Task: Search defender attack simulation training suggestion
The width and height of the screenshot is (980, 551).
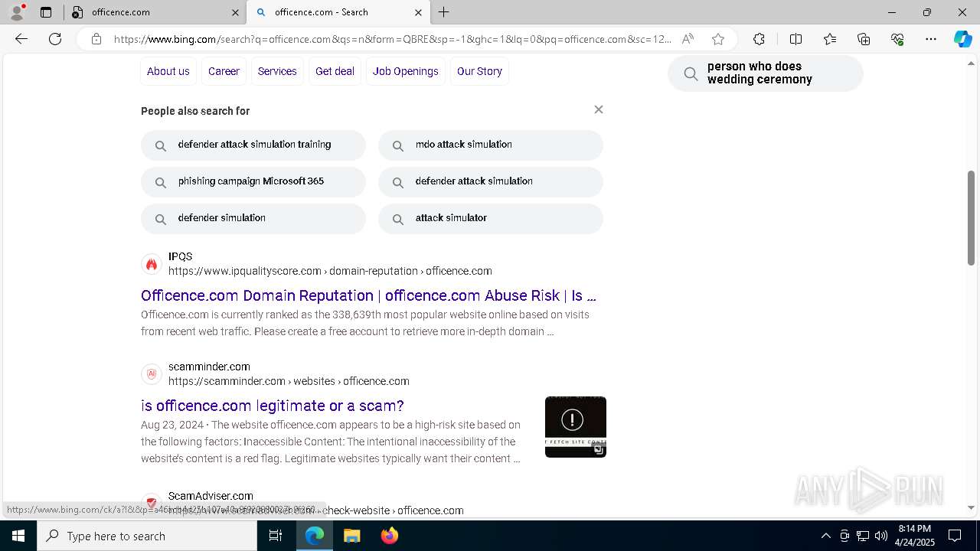Action: [253, 145]
